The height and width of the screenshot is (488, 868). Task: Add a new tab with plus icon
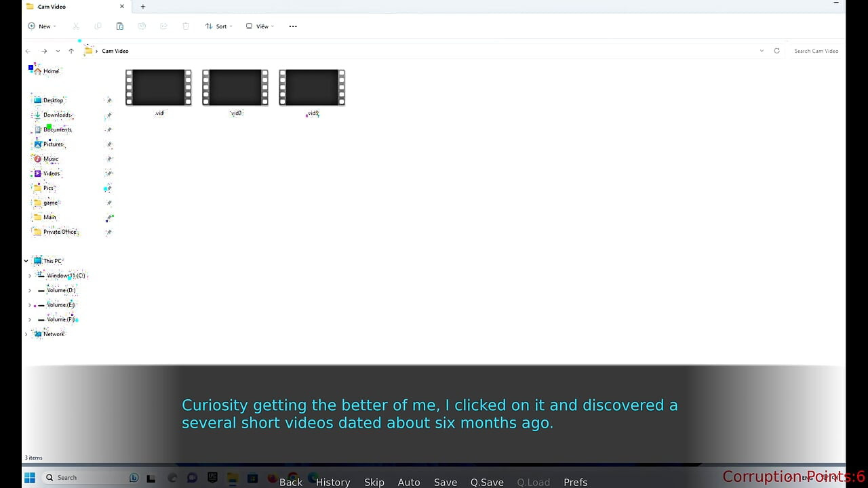coord(143,7)
